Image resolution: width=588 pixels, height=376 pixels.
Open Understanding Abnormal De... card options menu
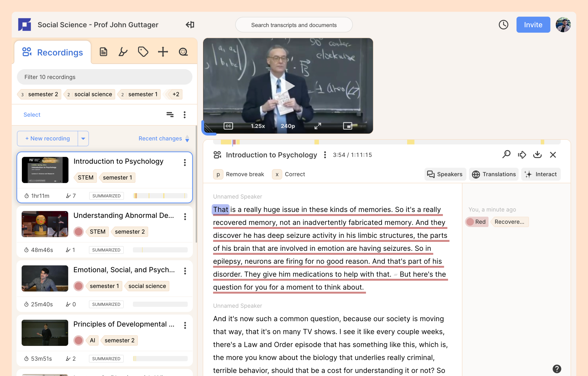point(185,217)
